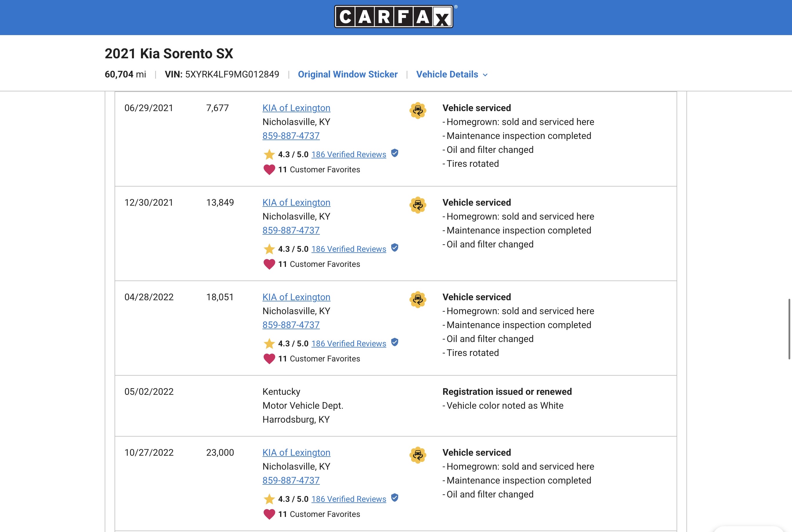
Task: Call 859-887-4737 in the 12/30/2021 row
Action: [291, 230]
